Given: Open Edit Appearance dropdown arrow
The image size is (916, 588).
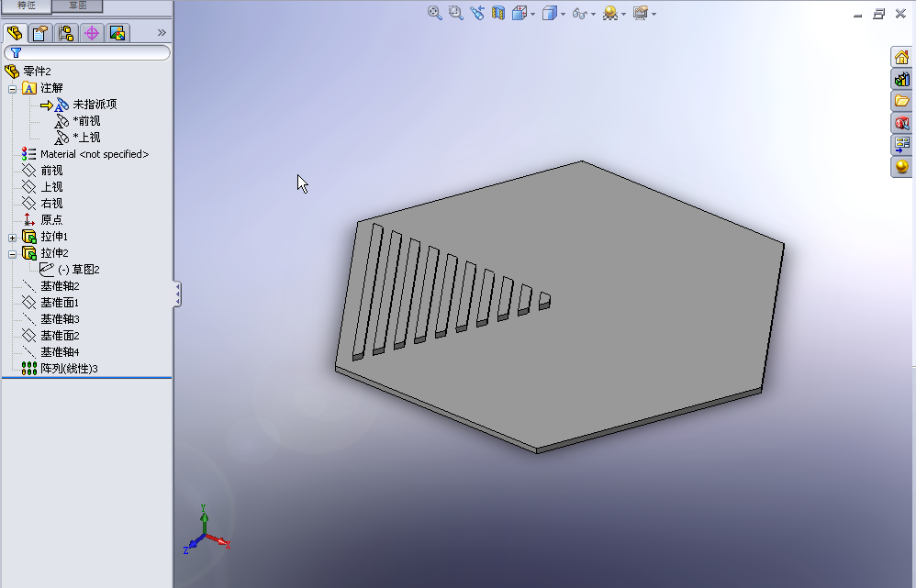Looking at the screenshot, I should (x=623, y=14).
